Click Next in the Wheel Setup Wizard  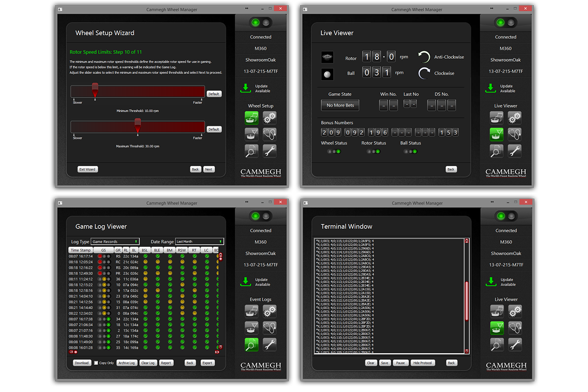pyautogui.click(x=209, y=170)
